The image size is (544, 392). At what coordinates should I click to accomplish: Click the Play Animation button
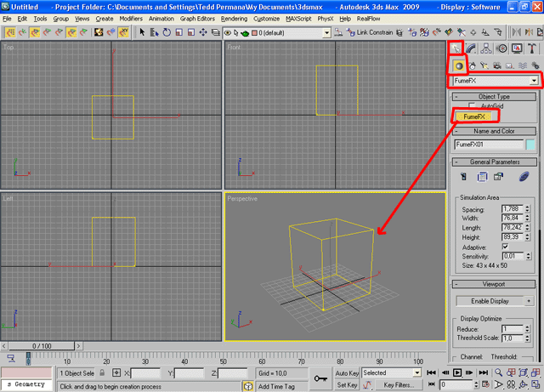[457, 372]
